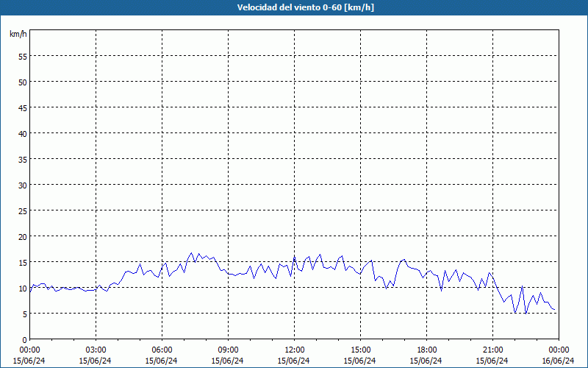The width and height of the screenshot is (588, 368).
Task: Click the 'km/h' axis unit label
Action: [18, 34]
